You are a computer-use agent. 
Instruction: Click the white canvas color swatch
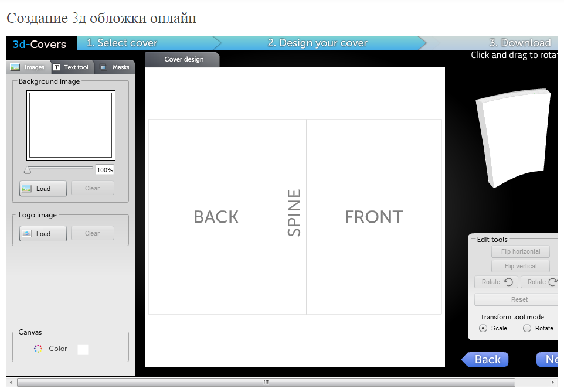click(x=83, y=349)
